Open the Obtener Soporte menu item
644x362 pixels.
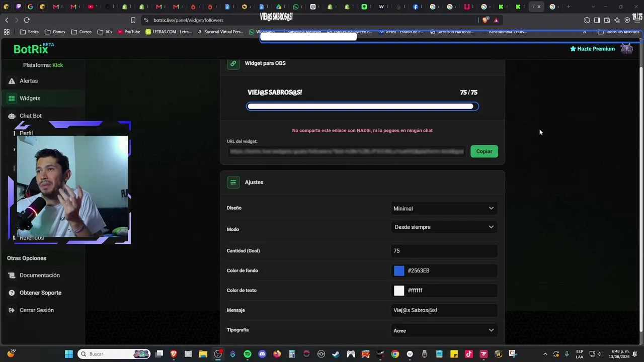(x=42, y=293)
